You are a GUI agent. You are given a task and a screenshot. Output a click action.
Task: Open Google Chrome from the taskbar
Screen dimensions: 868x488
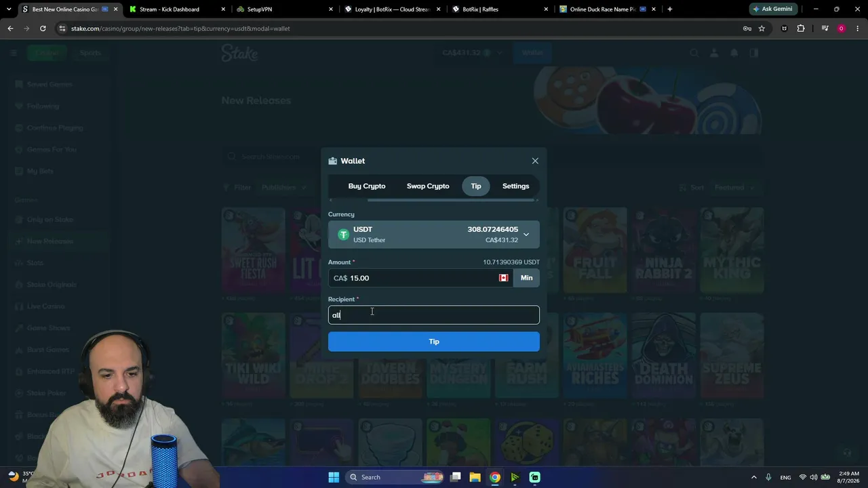click(x=495, y=477)
